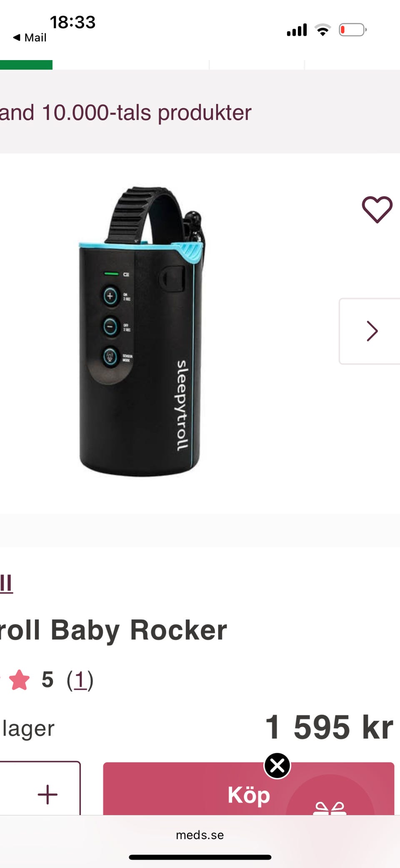
Task: Tap the meds.se address bar
Action: pyautogui.click(x=200, y=835)
